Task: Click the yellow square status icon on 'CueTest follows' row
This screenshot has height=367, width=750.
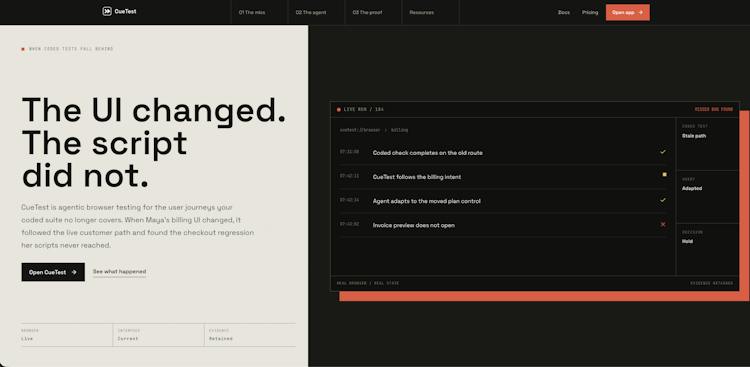Action: pyautogui.click(x=664, y=175)
